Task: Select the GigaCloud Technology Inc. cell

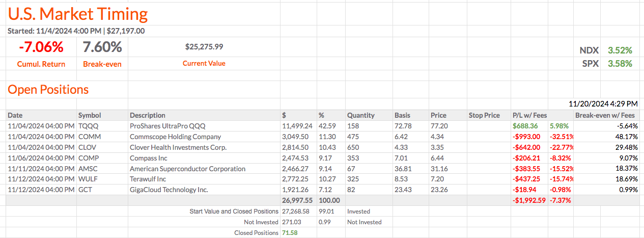Action: (169, 190)
